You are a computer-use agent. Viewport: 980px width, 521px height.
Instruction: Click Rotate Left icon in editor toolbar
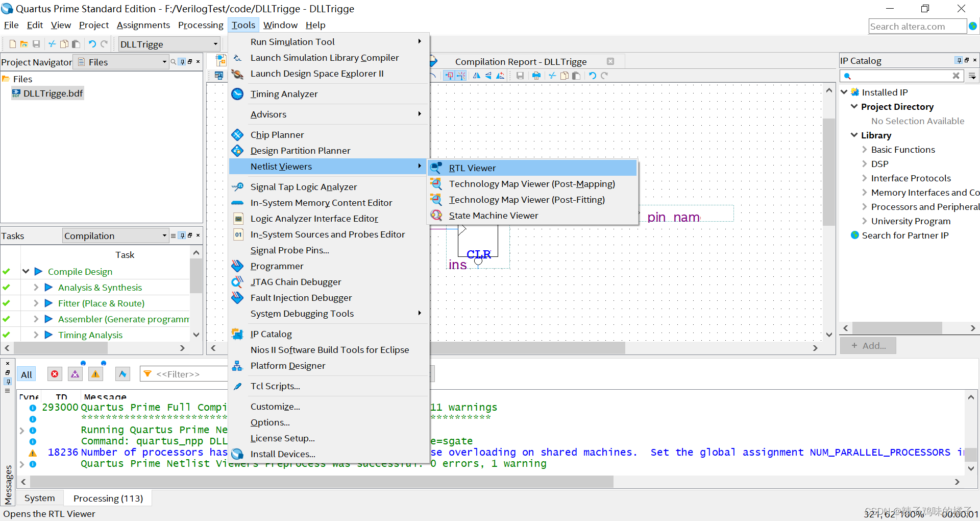[x=501, y=76]
